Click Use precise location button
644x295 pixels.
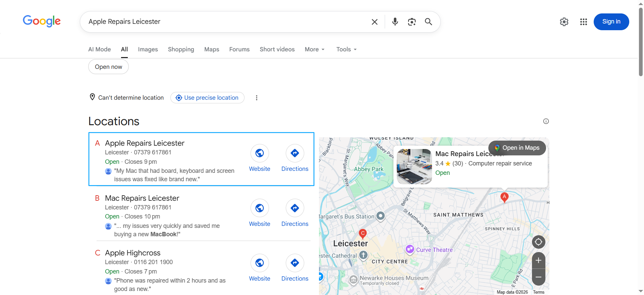[207, 98]
